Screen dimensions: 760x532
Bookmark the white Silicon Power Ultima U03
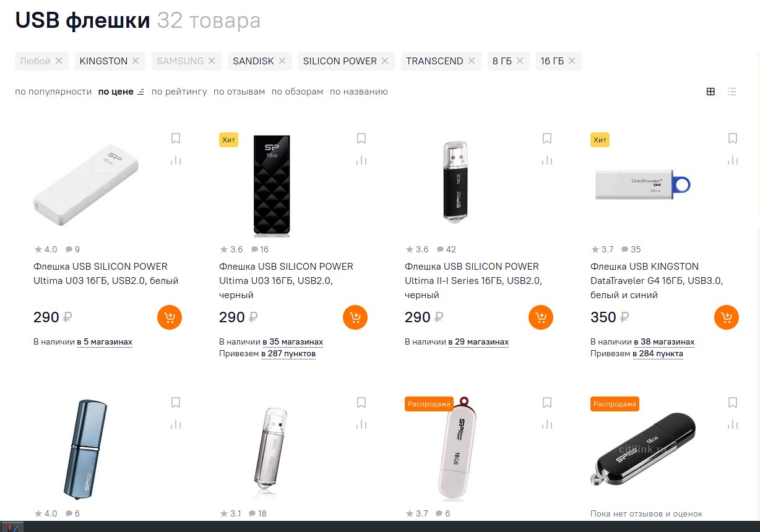coord(176,139)
